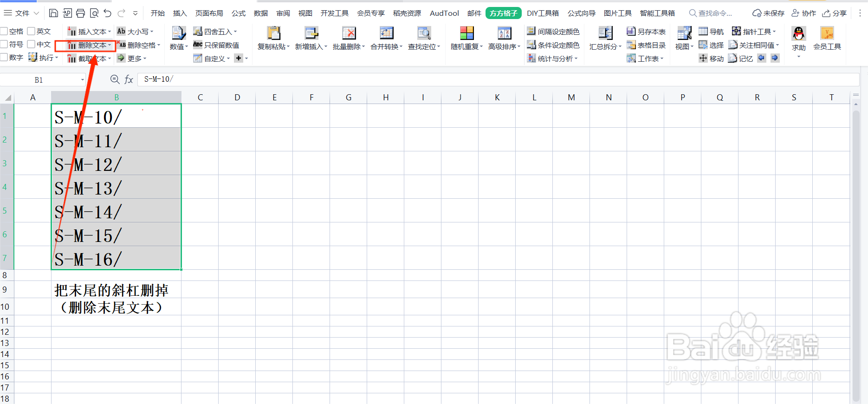
Task: Click the 选择 selection tool
Action: (x=711, y=45)
